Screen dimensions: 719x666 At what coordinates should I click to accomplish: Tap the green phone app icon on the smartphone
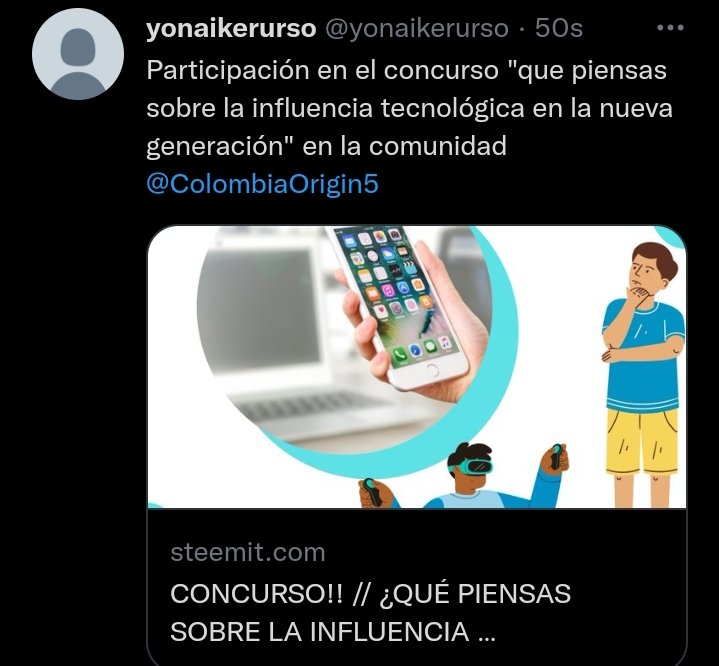(400, 354)
